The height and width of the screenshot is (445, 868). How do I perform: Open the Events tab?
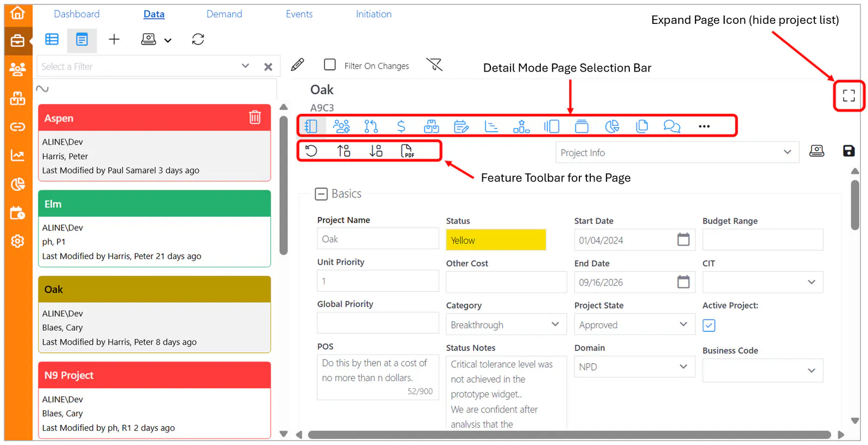pyautogui.click(x=299, y=14)
